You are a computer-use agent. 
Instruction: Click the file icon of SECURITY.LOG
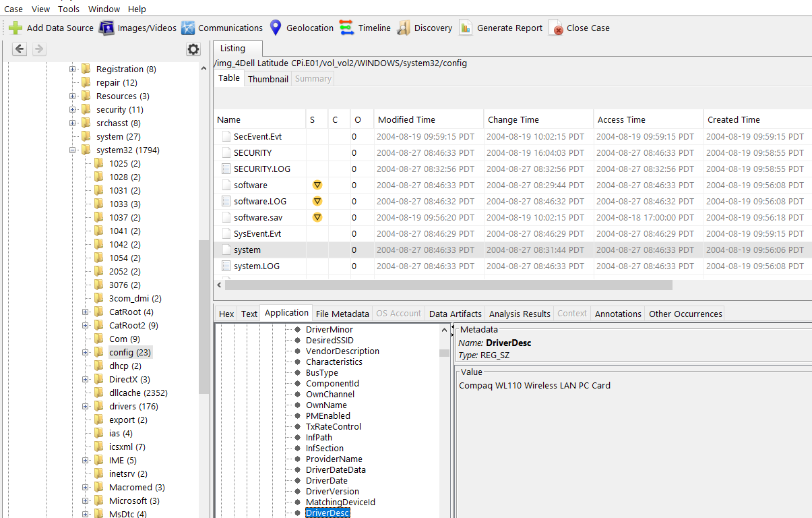coord(226,169)
